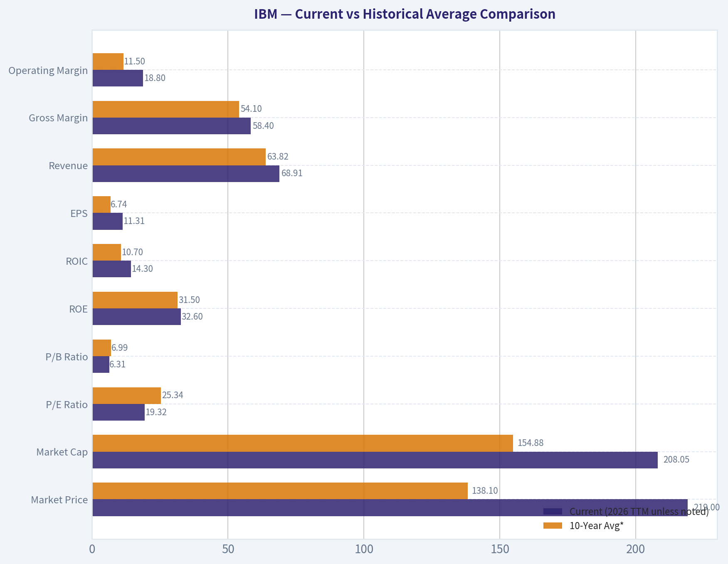Click the orange Revenue bar valued 63.82

point(179,157)
